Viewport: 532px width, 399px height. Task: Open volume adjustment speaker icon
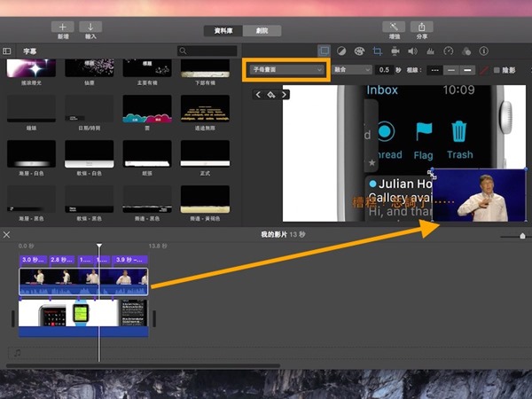click(412, 51)
